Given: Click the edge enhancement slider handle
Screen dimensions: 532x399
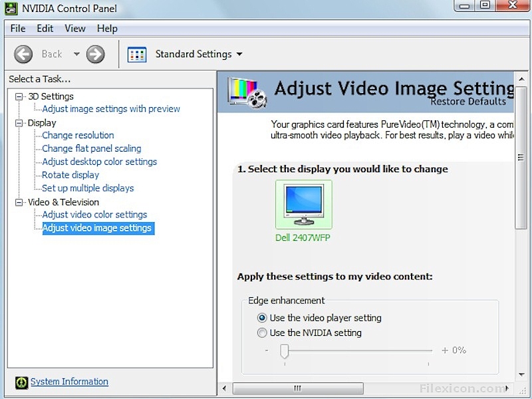Looking at the screenshot, I should [285, 350].
